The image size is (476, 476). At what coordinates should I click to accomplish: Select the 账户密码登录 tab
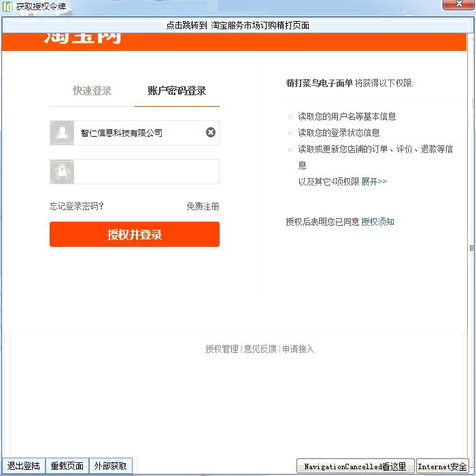[x=177, y=90]
